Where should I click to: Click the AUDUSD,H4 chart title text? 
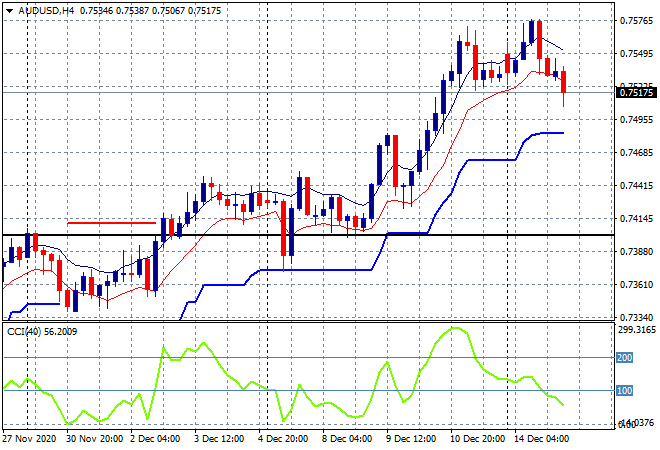tap(46, 11)
